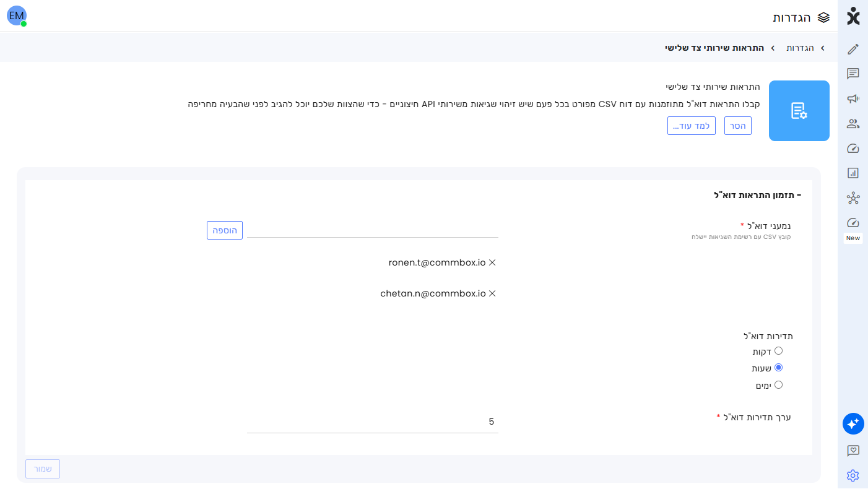This screenshot has height=489, width=868.
Task: Select the ימים frequency radio button
Action: [x=779, y=385]
